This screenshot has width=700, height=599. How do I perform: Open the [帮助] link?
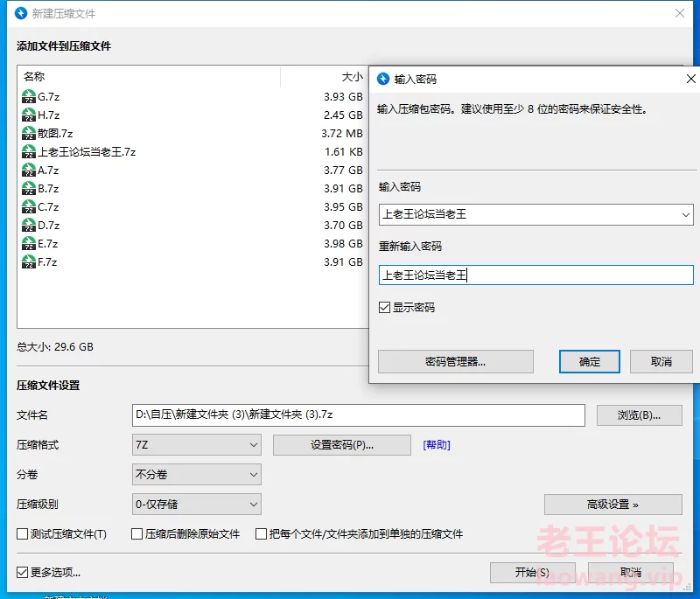437,445
